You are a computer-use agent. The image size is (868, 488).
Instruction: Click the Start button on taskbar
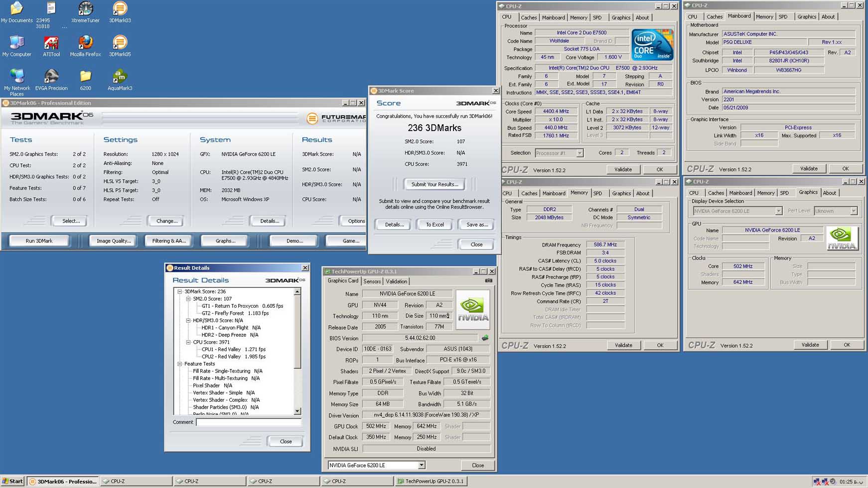point(12,481)
